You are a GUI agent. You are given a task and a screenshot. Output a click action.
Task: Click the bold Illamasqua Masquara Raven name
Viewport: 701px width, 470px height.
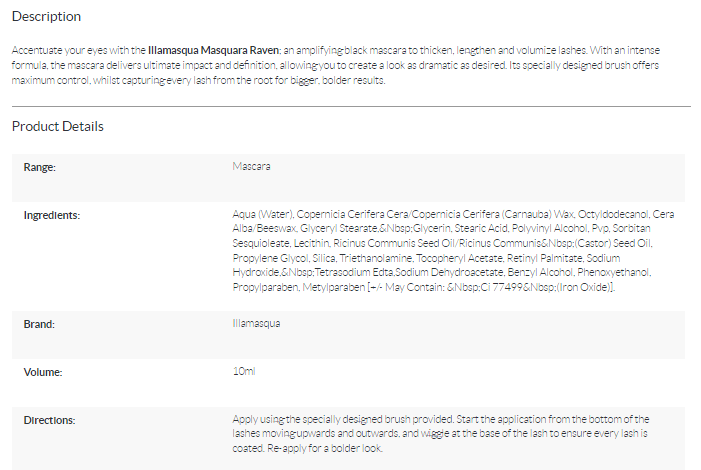pyautogui.click(x=212, y=48)
